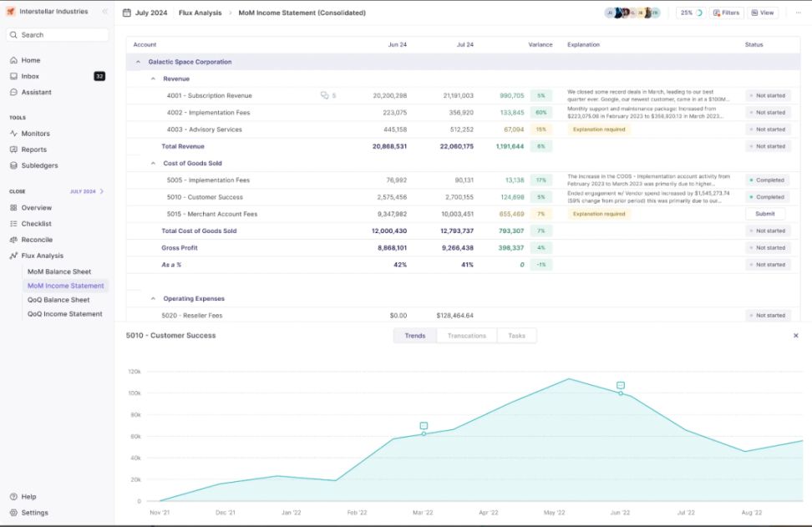Click Submit for Merchant Account Fees
This screenshot has width=812, height=527.
(x=765, y=214)
